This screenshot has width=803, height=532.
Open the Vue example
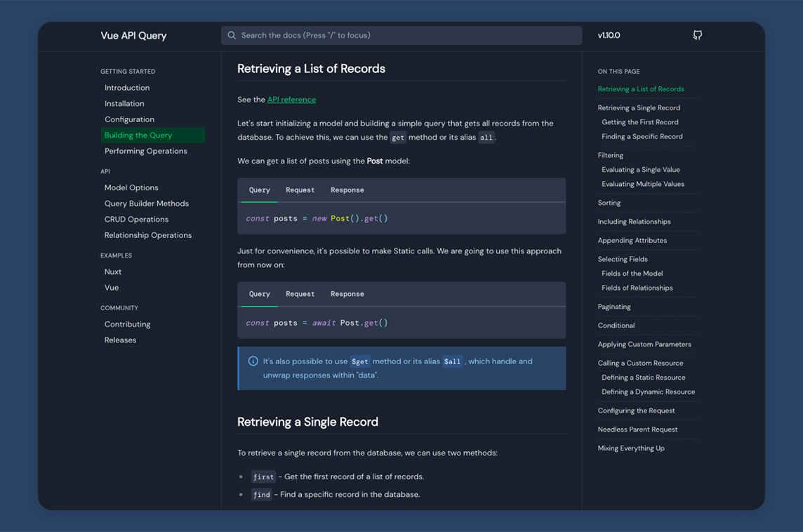[112, 287]
